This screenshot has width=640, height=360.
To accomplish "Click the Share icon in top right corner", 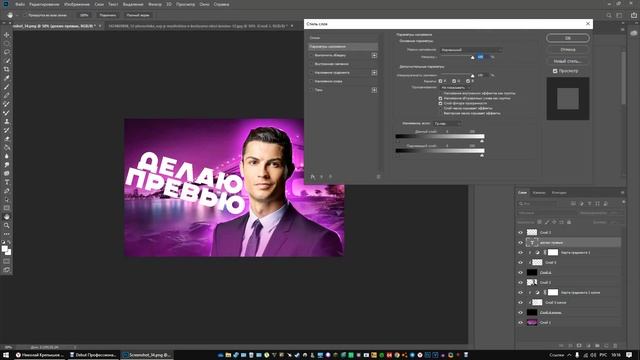I will tap(634, 15).
